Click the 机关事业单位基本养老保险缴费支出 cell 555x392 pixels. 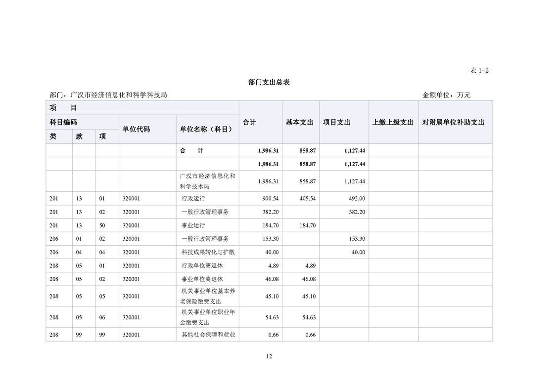(207, 296)
